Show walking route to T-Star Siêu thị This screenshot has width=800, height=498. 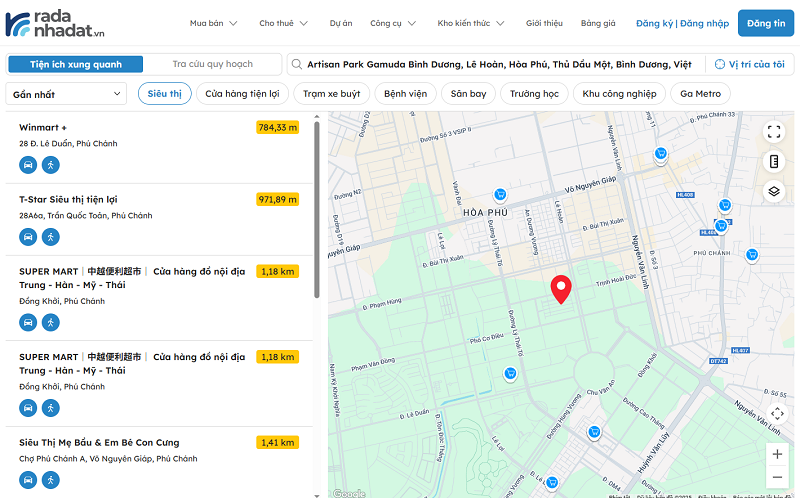click(50, 237)
